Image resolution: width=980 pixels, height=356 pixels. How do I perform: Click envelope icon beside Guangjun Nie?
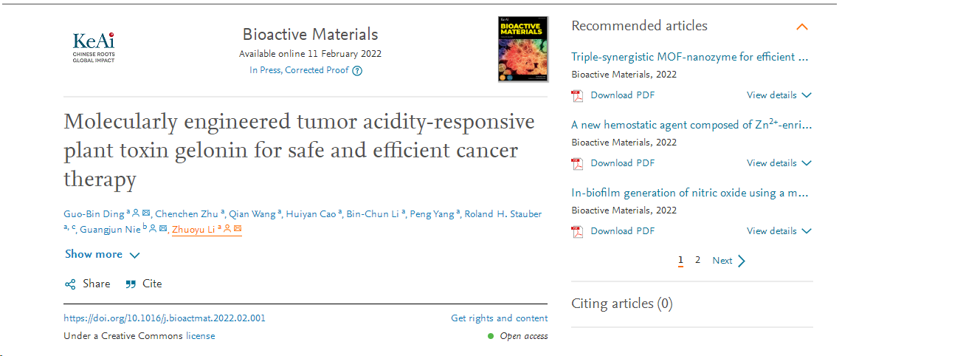(163, 230)
